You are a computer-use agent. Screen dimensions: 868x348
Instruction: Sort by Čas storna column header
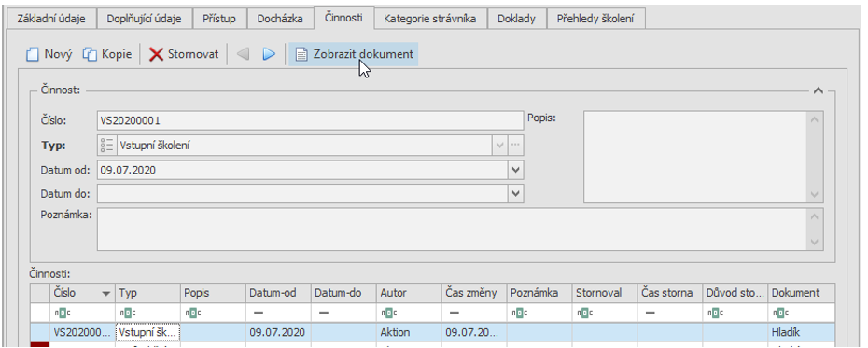pyautogui.click(x=670, y=293)
